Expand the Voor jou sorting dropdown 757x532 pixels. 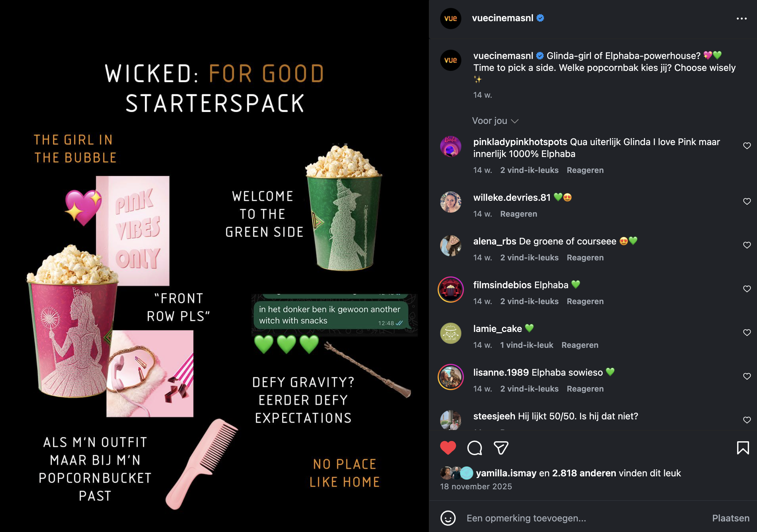tap(495, 121)
